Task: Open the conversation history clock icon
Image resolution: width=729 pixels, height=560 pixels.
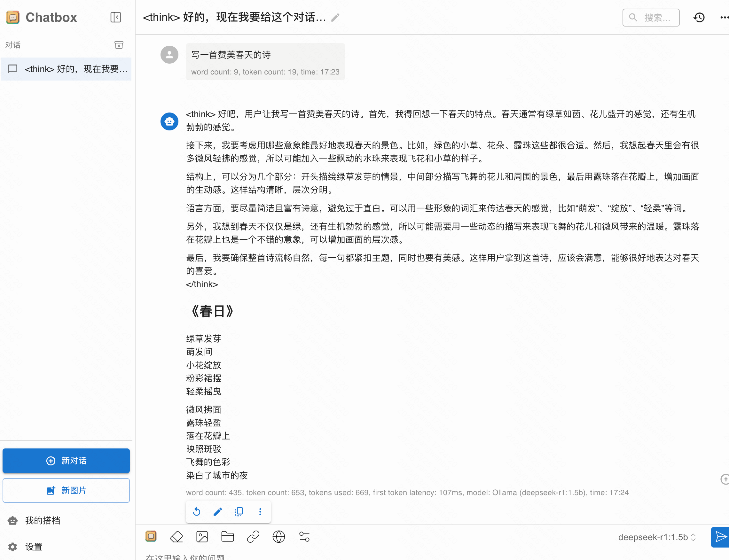Action: 699,17
